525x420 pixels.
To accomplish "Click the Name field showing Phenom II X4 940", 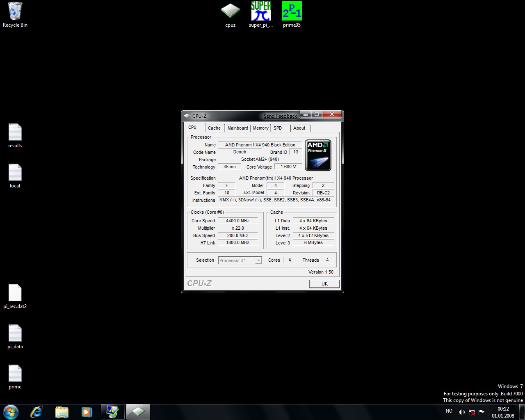I will 260,145.
